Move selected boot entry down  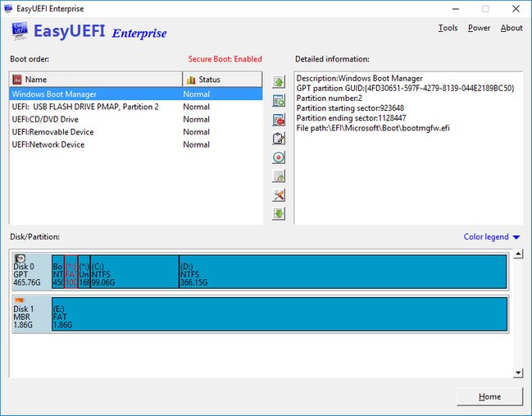pos(279,214)
